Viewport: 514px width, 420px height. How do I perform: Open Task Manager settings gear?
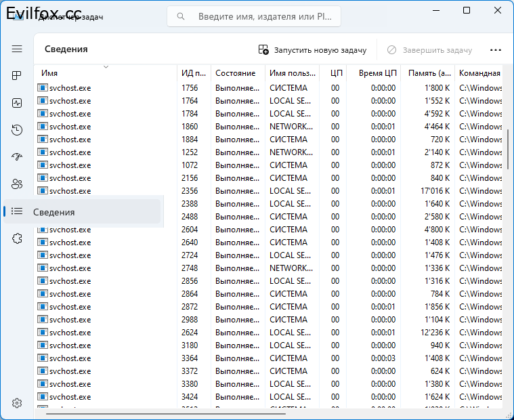tap(17, 403)
